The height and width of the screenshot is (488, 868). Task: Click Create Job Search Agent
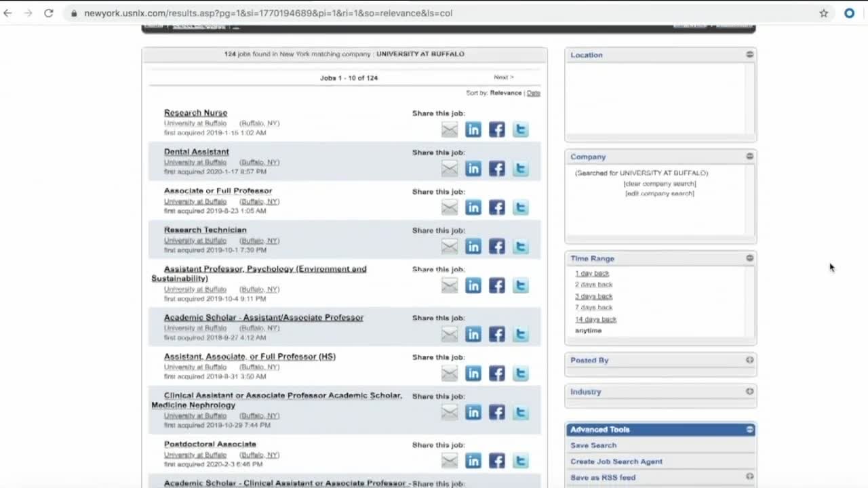[616, 462]
